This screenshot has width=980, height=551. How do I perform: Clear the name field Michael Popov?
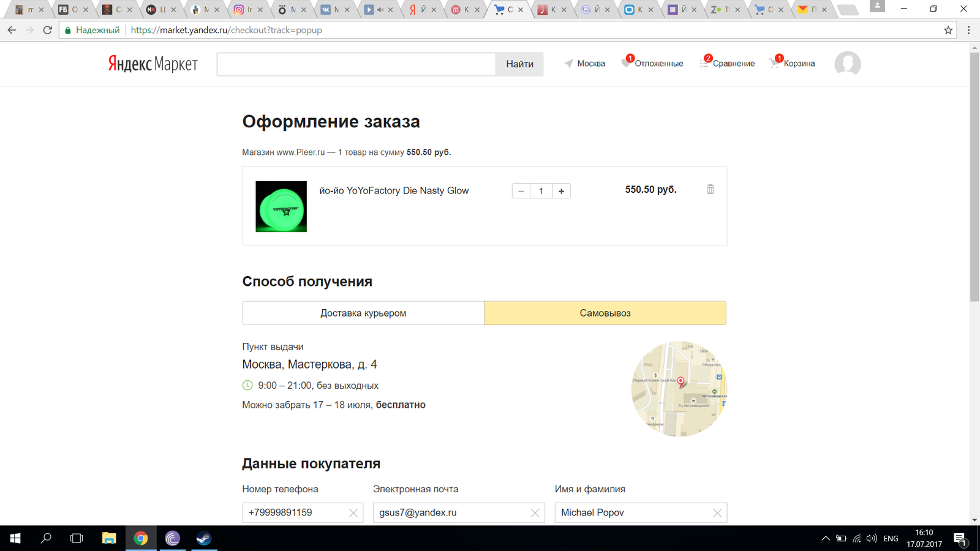click(717, 513)
